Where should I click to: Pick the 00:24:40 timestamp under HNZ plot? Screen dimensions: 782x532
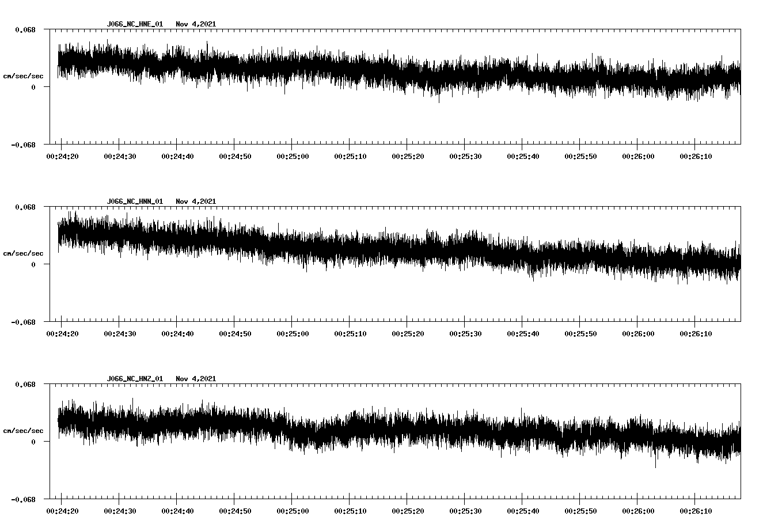[177, 511]
